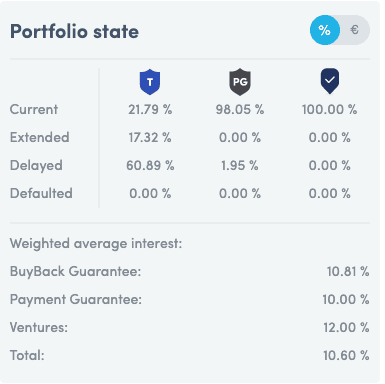The height and width of the screenshot is (384, 385).
Task: Select the percent option in the toggle
Action: pyautogui.click(x=325, y=30)
